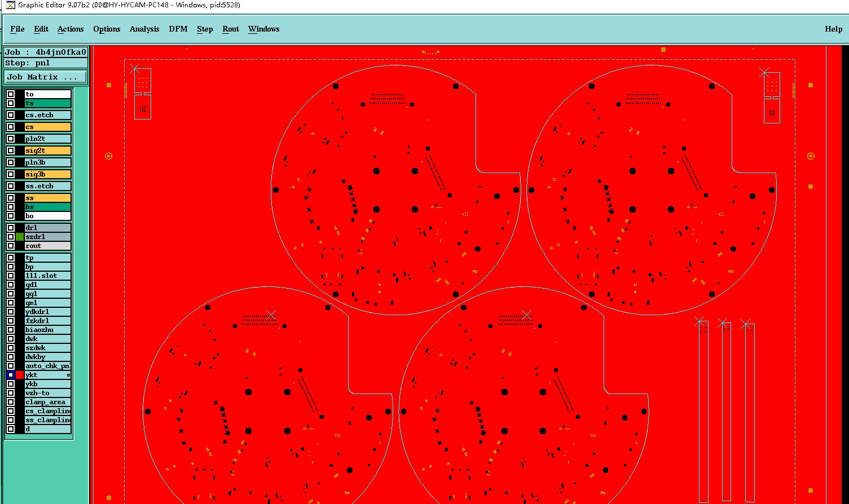Click the red color swatch of ykt
849x504 pixels.
pos(20,375)
